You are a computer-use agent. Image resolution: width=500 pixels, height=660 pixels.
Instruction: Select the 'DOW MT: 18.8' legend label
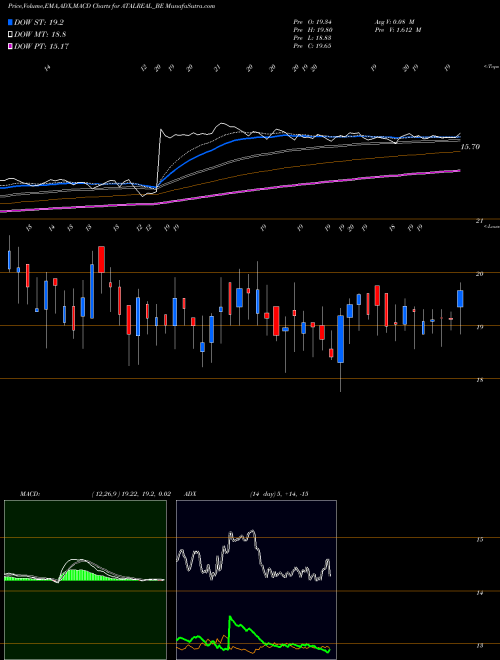tap(40, 35)
